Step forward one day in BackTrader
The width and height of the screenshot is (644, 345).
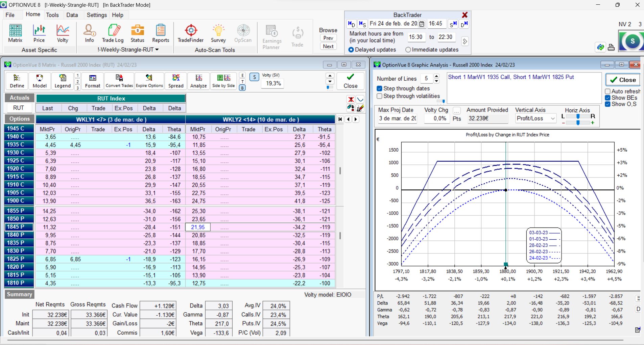point(464,24)
